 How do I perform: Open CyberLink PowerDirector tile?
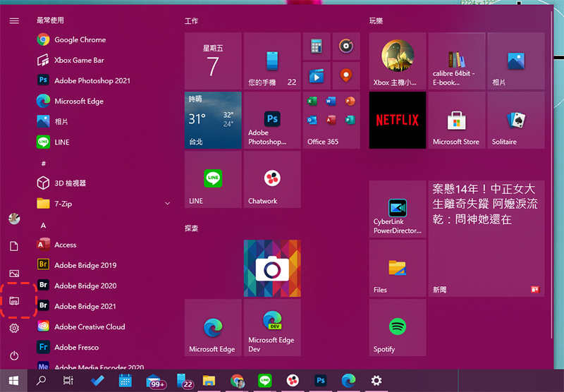coord(398,209)
